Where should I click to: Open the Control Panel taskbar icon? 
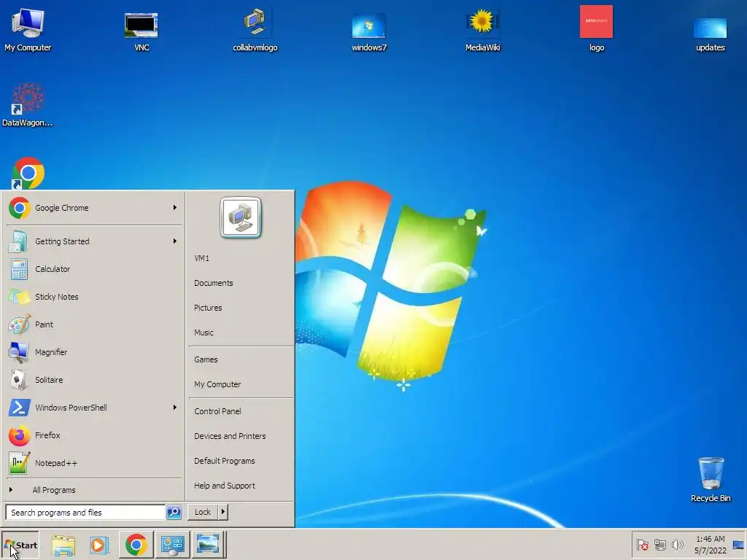(172, 545)
